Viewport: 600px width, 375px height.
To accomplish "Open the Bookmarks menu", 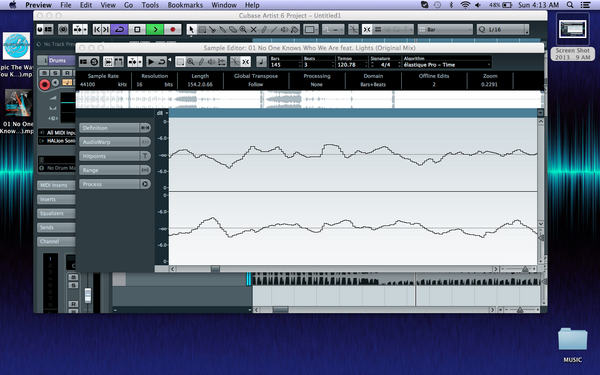I will [x=185, y=5].
